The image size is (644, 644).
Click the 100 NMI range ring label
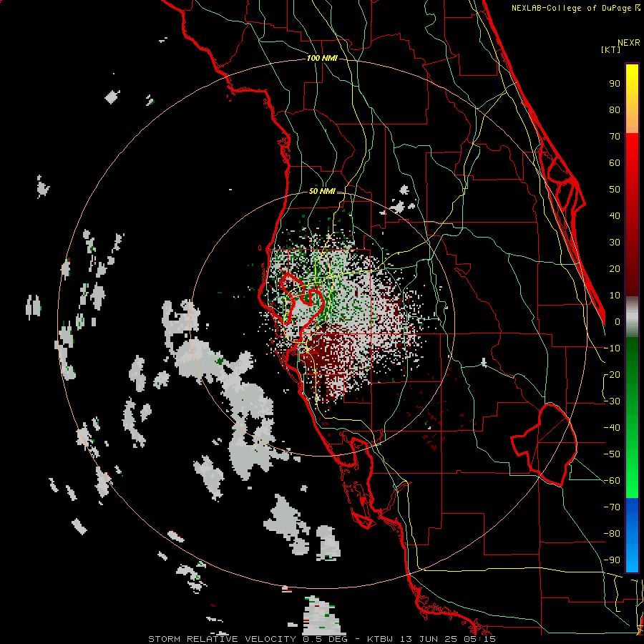click(x=322, y=59)
